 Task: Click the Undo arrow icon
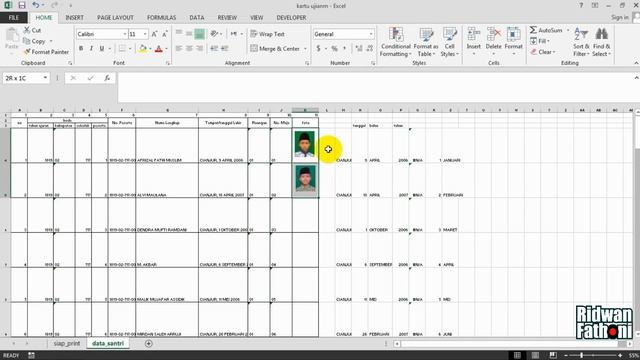click(x=36, y=5)
